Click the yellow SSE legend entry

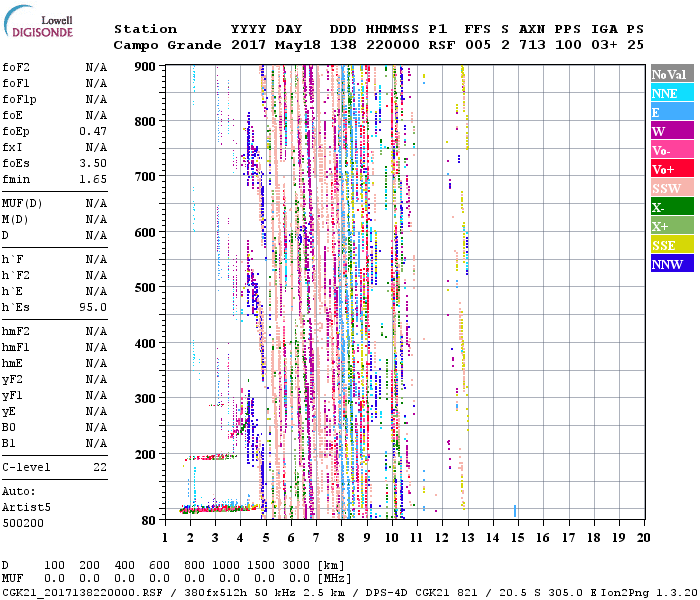point(671,245)
